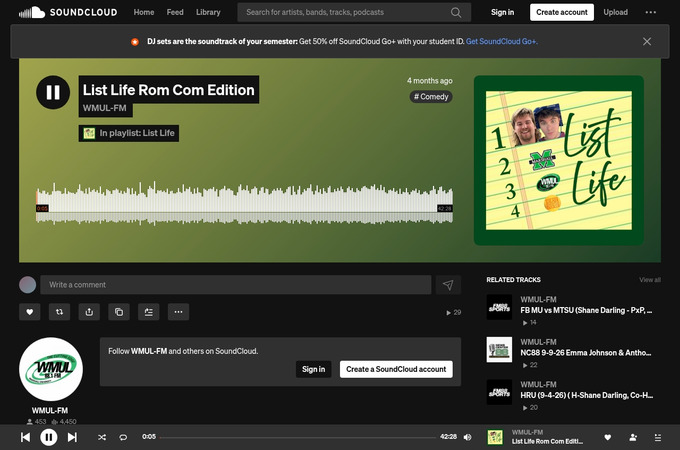Viewport: 680px width, 450px height.
Task: Click View all related tracks
Action: (650, 280)
